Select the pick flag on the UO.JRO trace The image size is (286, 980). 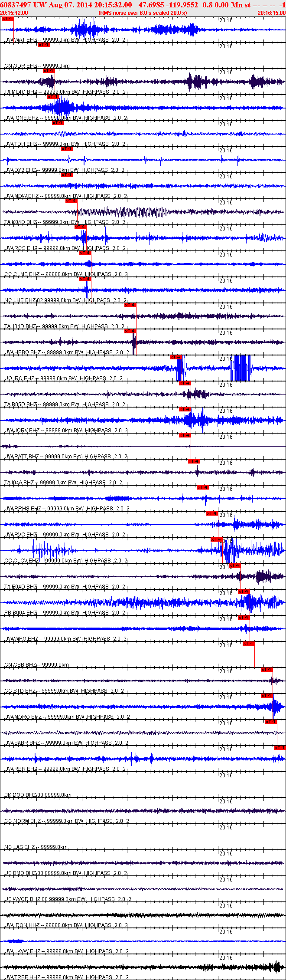click(176, 357)
